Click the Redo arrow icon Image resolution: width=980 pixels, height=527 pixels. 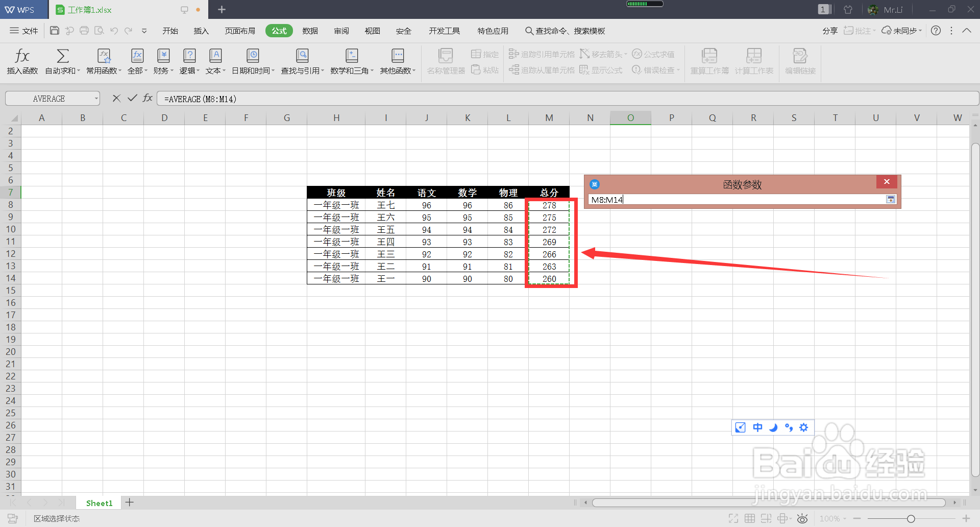click(x=129, y=31)
